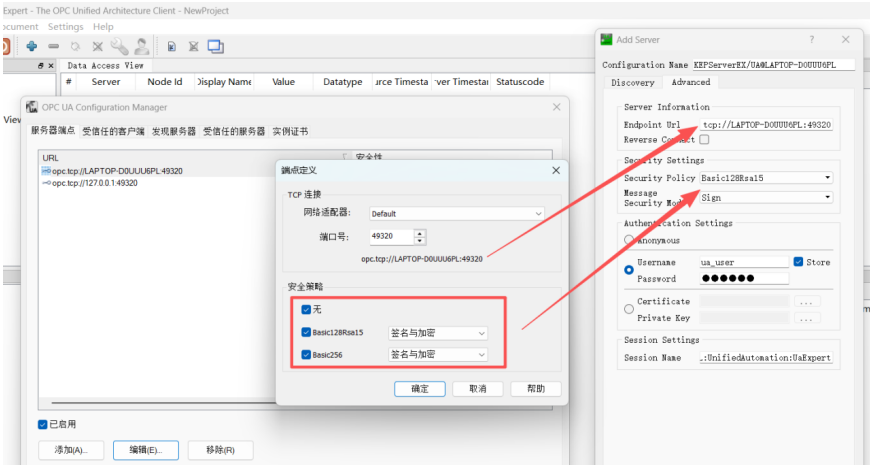
Task: Decrease the 端口号 with the down arrow
Action: point(420,241)
